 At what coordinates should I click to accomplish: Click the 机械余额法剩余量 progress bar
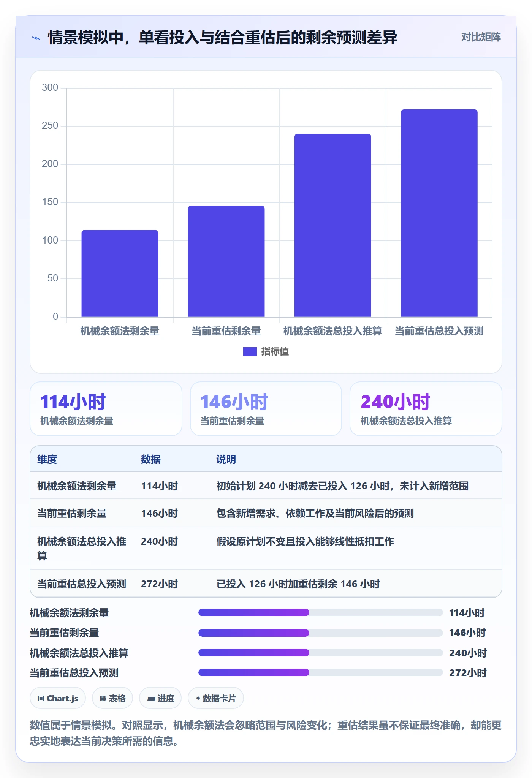(x=320, y=612)
